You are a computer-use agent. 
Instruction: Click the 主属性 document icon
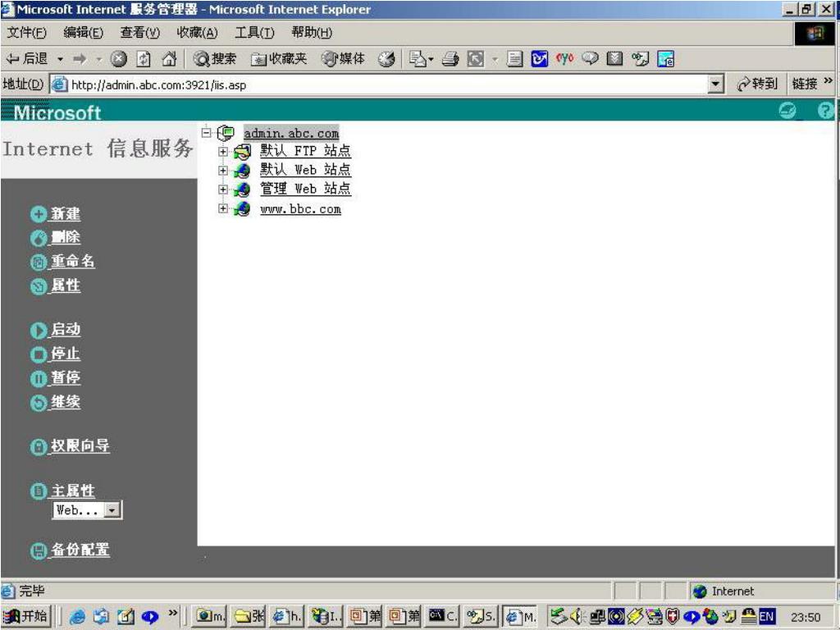coord(38,491)
